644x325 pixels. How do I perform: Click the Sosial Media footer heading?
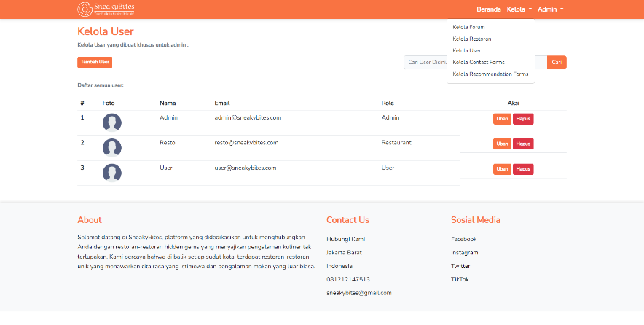click(476, 220)
